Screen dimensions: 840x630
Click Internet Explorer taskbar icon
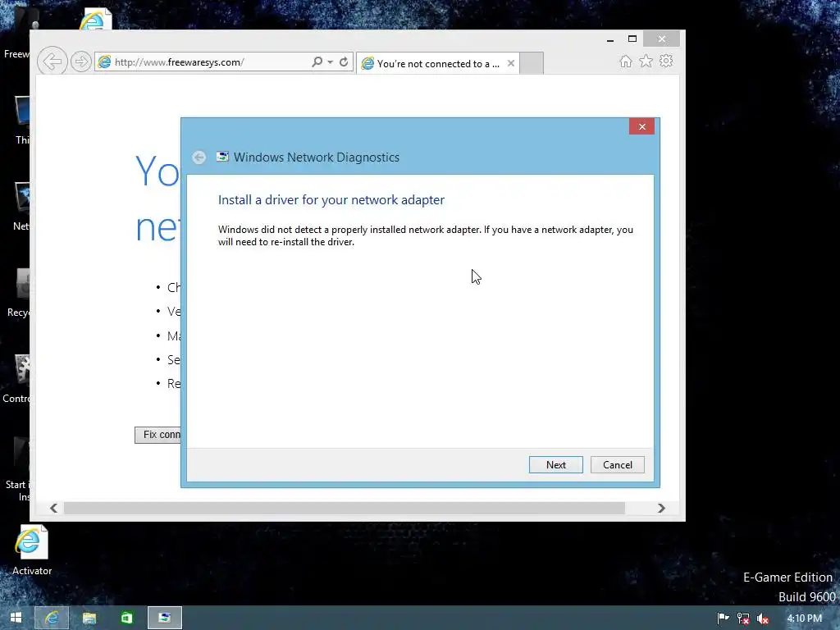coord(52,618)
